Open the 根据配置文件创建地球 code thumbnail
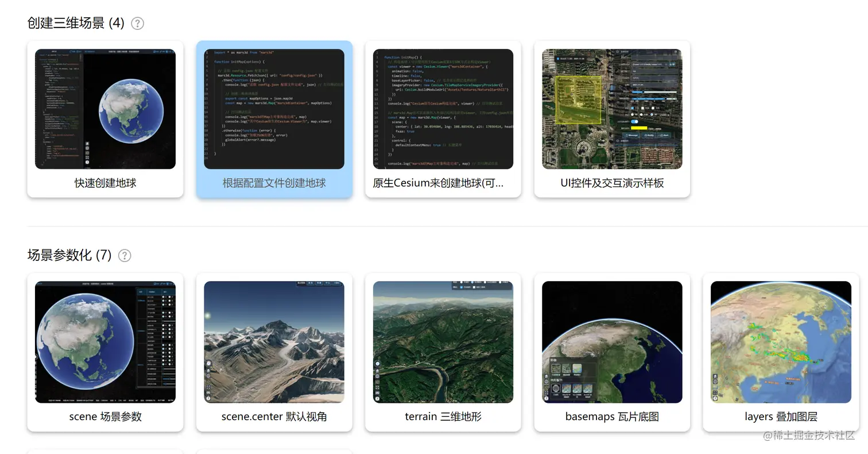The height and width of the screenshot is (454, 868). (274, 109)
